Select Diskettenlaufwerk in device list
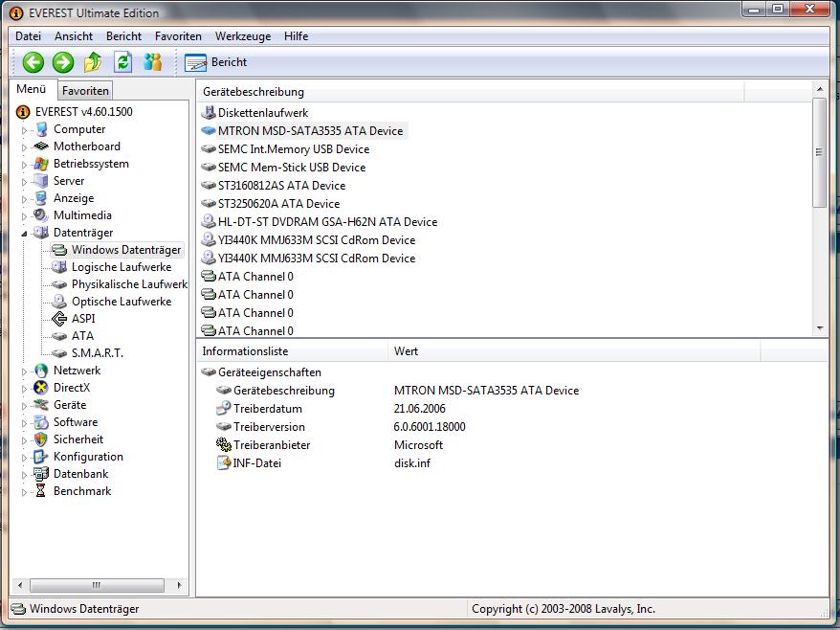Viewport: 840px width, 630px height. [262, 113]
